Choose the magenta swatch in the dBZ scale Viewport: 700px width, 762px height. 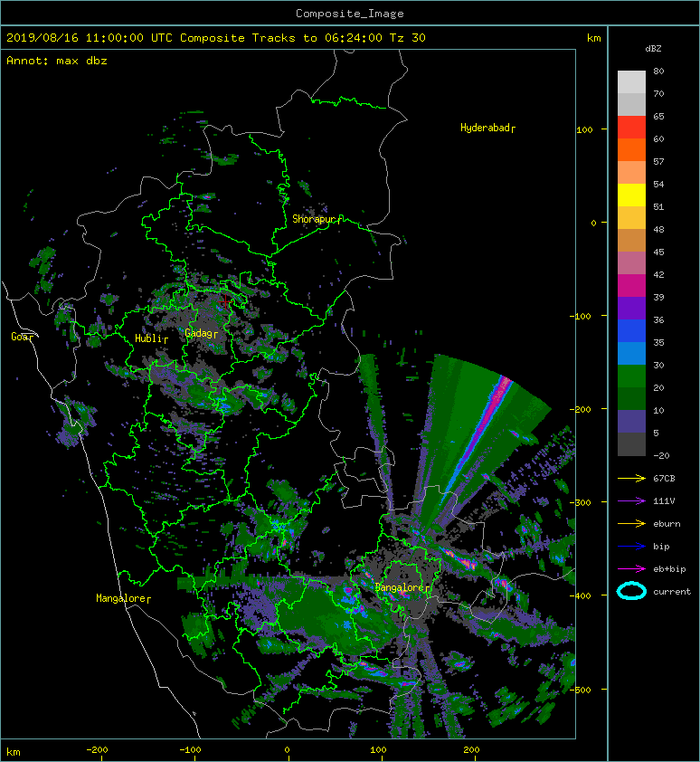(631, 285)
